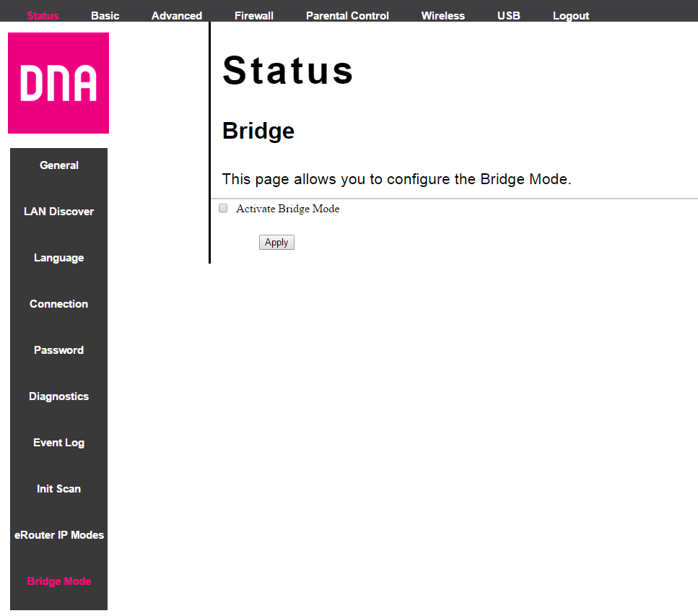Select the Wireless tab
The image size is (698, 616).
tap(443, 16)
